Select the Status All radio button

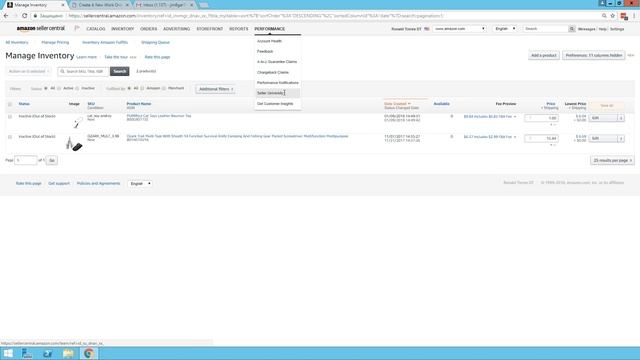[x=46, y=89]
